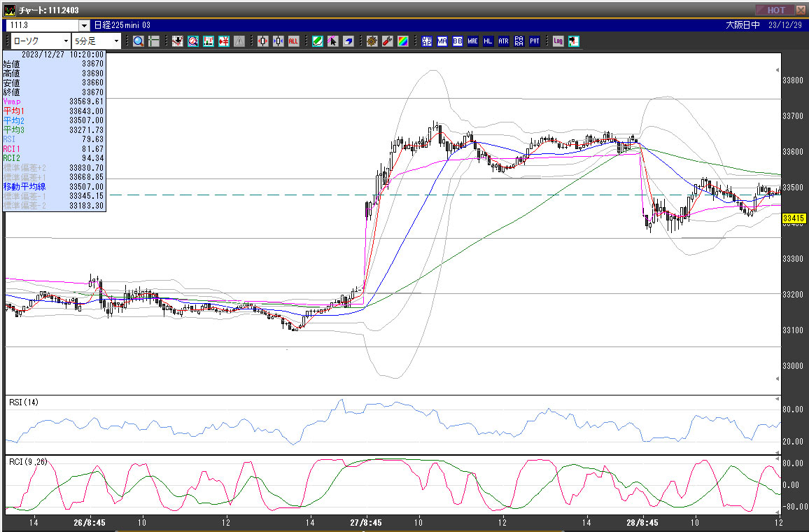Screen dimensions: 809x532
Task: Toggle the VWAP indicator button
Action: click(x=427, y=41)
